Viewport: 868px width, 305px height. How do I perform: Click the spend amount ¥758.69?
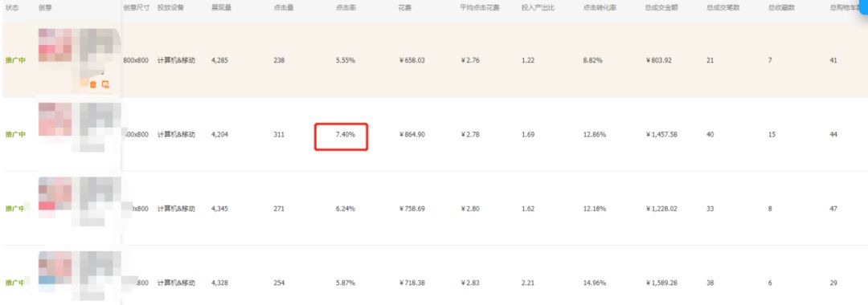411,209
